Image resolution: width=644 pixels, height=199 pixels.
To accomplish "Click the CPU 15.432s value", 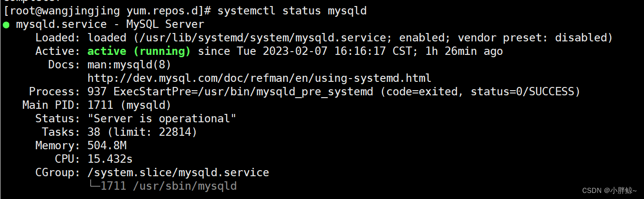I will coord(110,159).
